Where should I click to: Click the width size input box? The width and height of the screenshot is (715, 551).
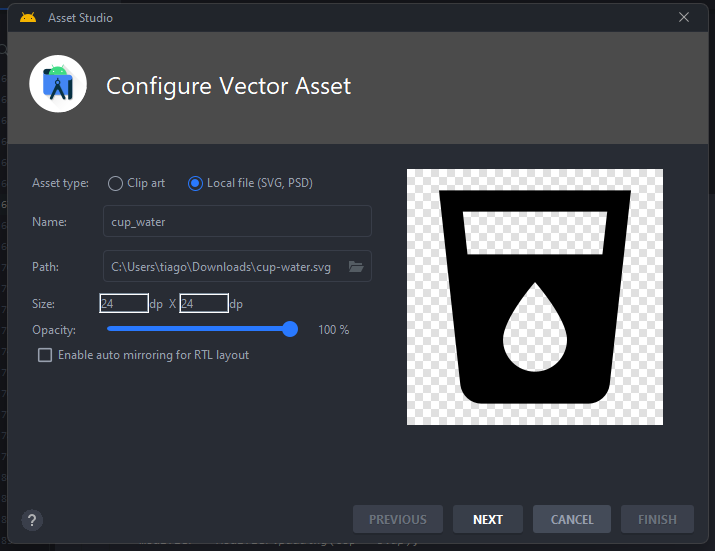click(124, 304)
